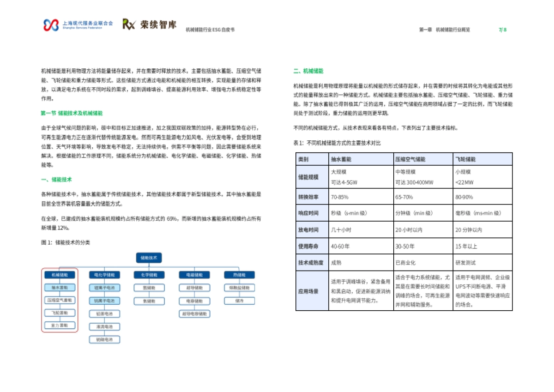Click the shaded 锂离子电池 box
The height and width of the screenshot is (392, 554).
pyautogui.click(x=105, y=288)
